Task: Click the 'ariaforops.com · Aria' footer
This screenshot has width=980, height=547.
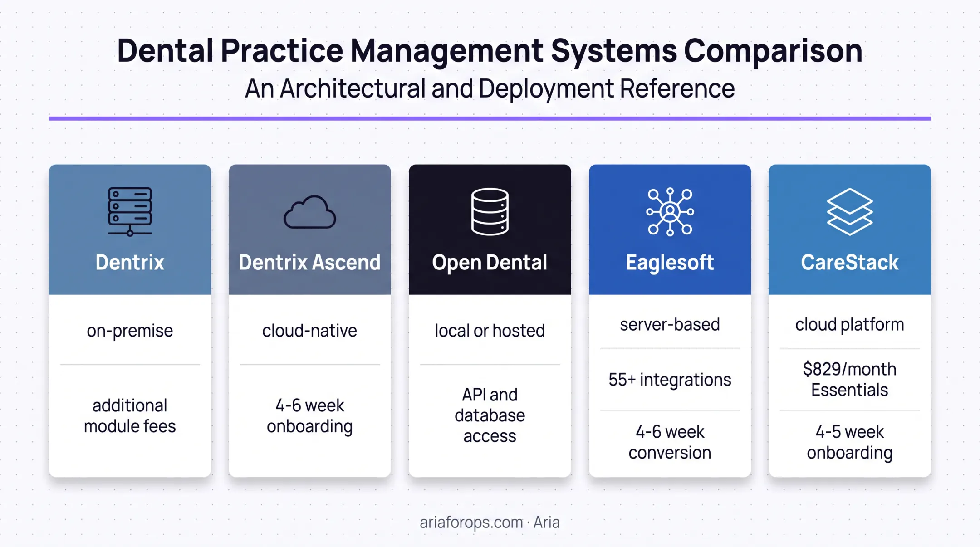Action: [x=490, y=523]
